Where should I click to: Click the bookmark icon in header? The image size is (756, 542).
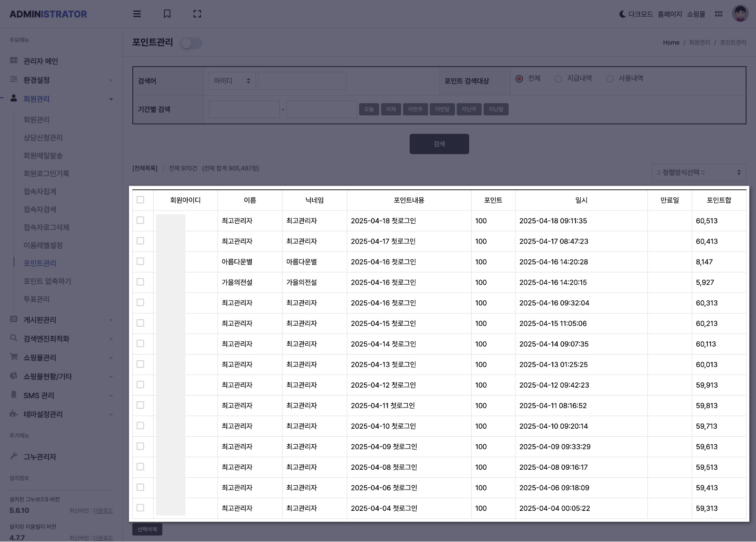167,14
